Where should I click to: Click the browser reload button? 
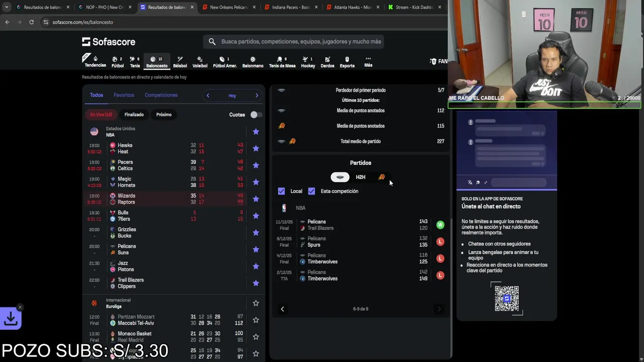pyautogui.click(x=31, y=22)
